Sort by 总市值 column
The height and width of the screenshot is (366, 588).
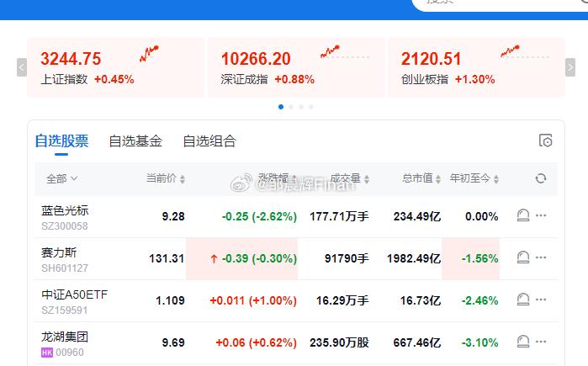click(x=421, y=178)
